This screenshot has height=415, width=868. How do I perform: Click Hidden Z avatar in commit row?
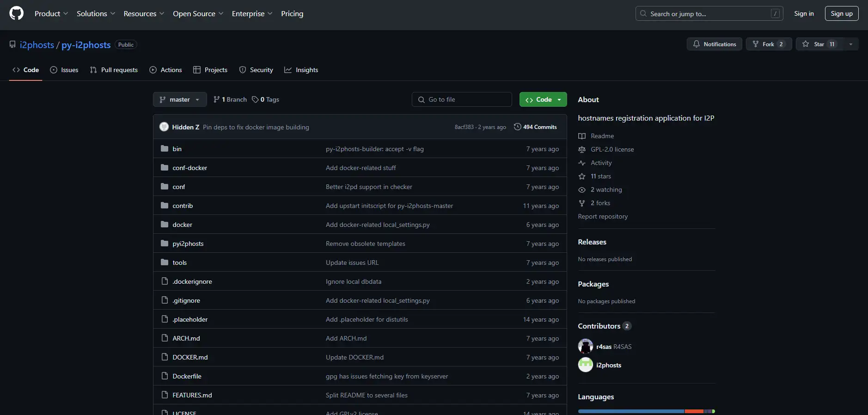164,127
